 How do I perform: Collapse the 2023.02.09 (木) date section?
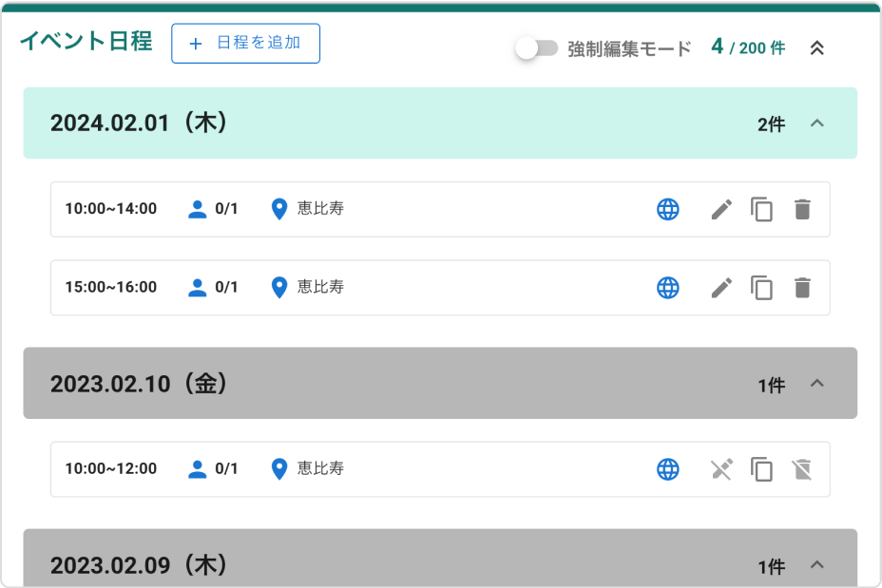click(x=816, y=565)
